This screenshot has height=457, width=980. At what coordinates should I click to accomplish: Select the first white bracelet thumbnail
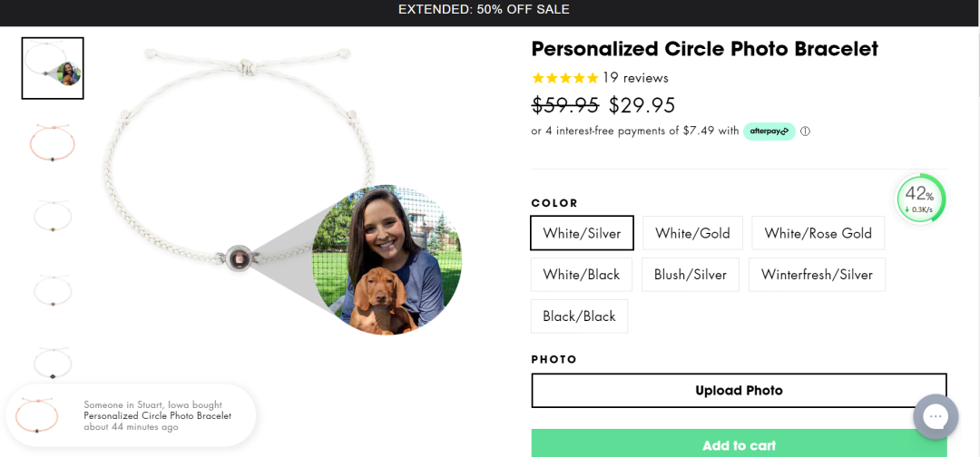pos(53,68)
